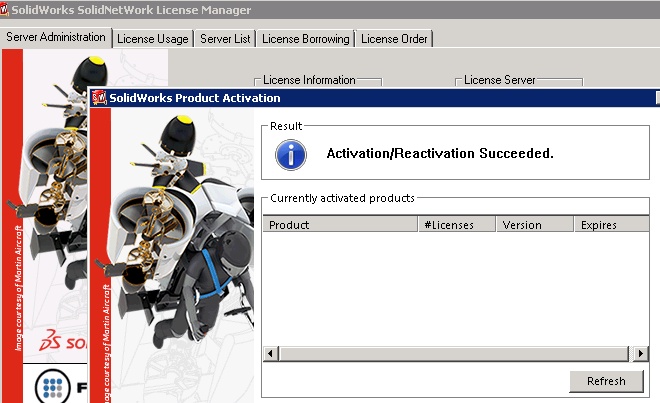Click the Expires column header
Image resolution: width=660 pixels, height=403 pixels.
612,224
